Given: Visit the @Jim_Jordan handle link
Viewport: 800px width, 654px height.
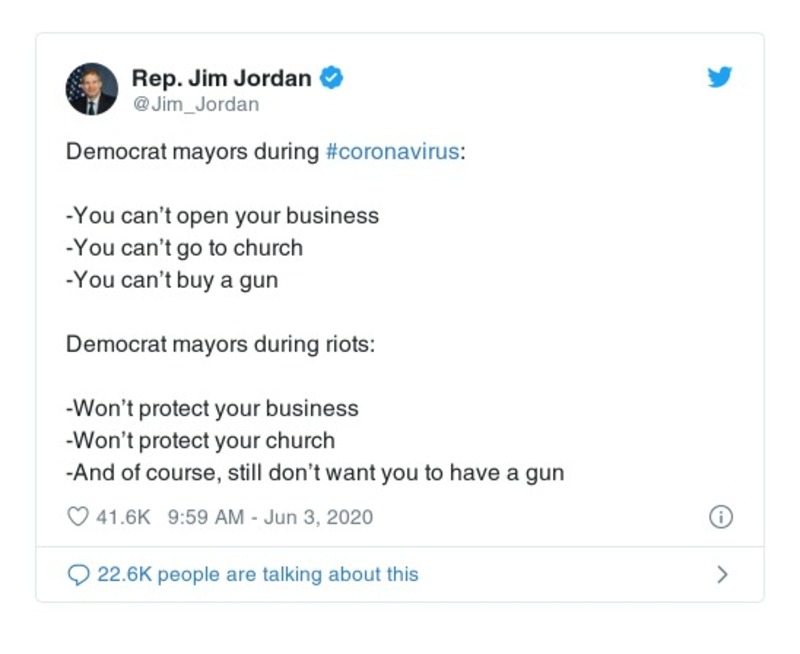Looking at the screenshot, I should tap(195, 104).
